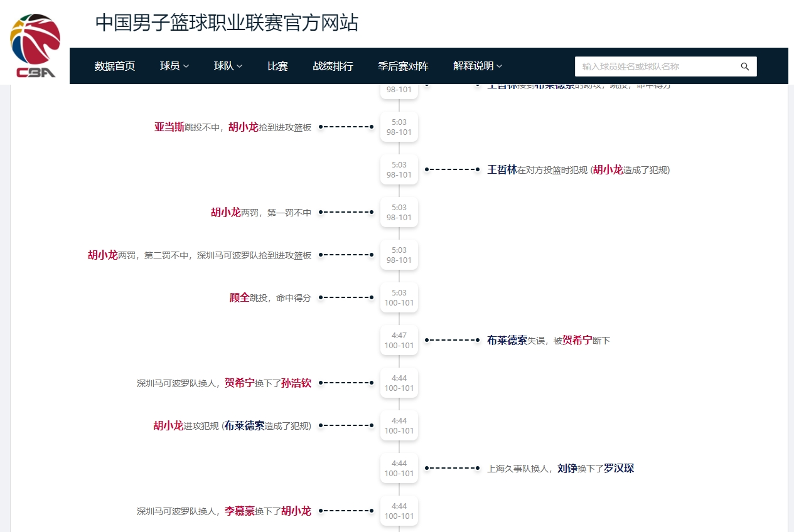Click 李慕豪 in Shenzhen substitution event
Image resolution: width=794 pixels, height=532 pixels.
tap(239, 511)
